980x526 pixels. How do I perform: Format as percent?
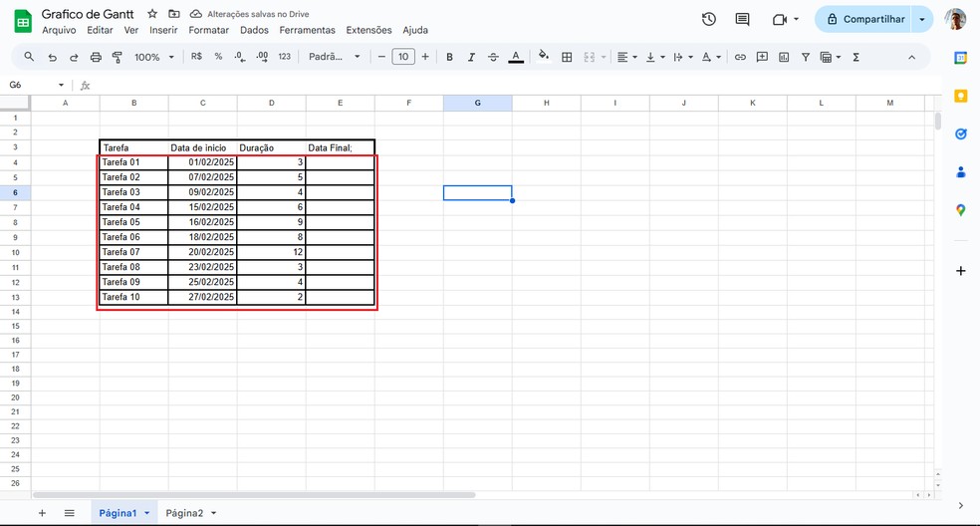pyautogui.click(x=218, y=57)
